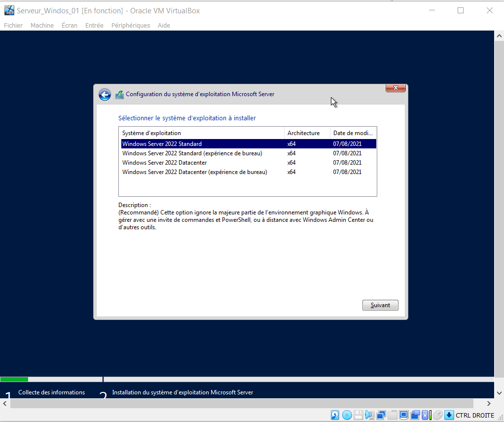Click the hard disk activity status icon
The width and height of the screenshot is (504, 422).
pyautogui.click(x=335, y=415)
